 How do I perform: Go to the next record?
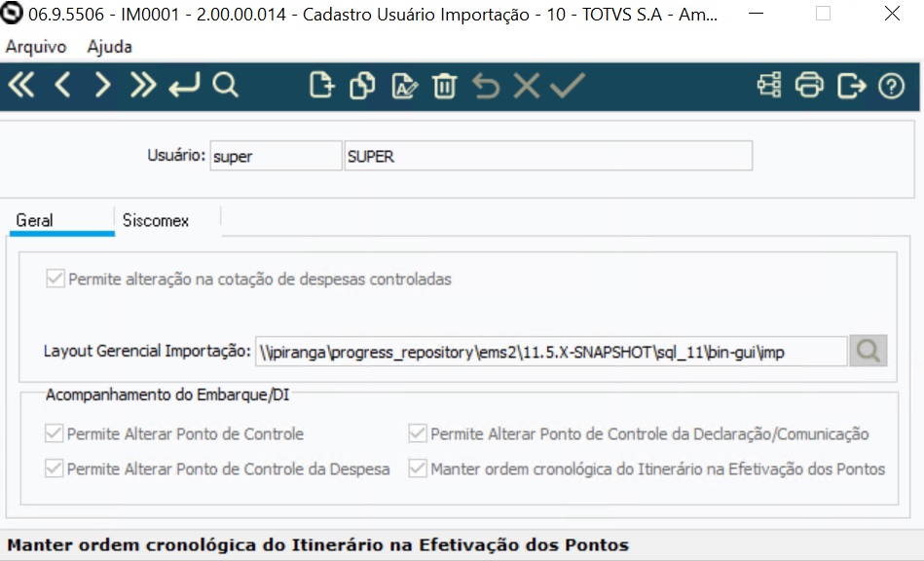coord(102,86)
